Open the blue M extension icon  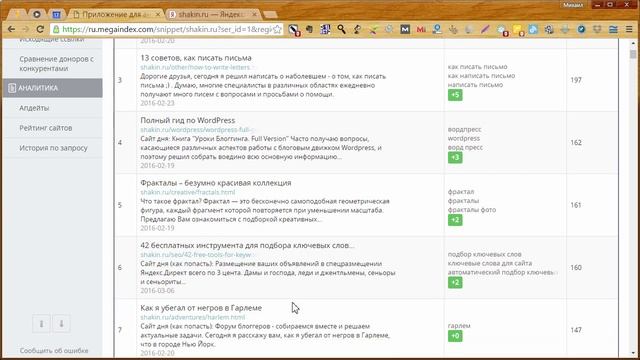[x=405, y=29]
